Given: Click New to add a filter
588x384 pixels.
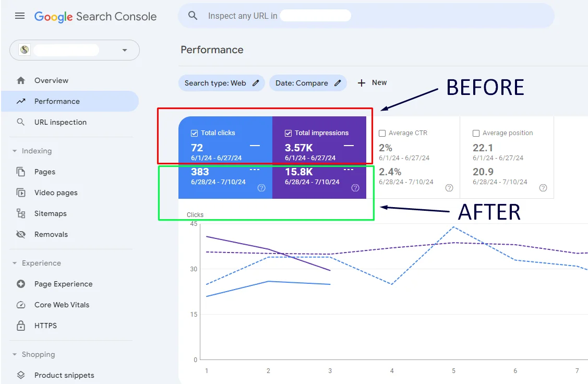Looking at the screenshot, I should coord(379,82).
